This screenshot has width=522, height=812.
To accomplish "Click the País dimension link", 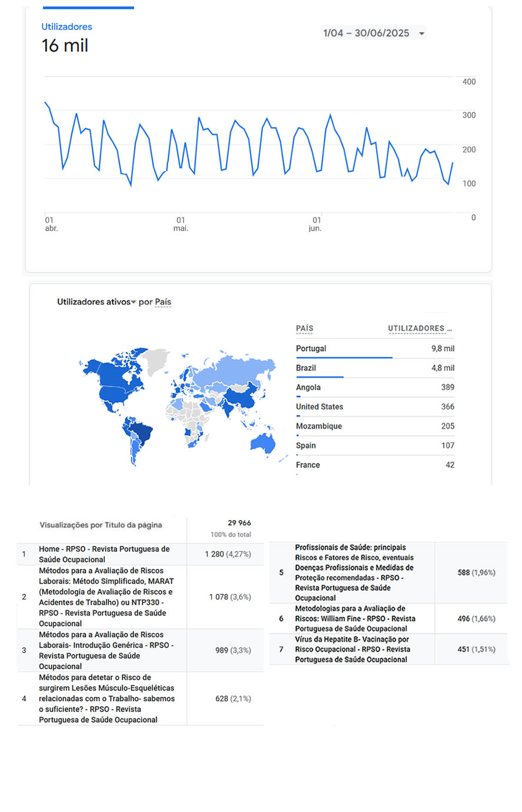I will [x=163, y=302].
